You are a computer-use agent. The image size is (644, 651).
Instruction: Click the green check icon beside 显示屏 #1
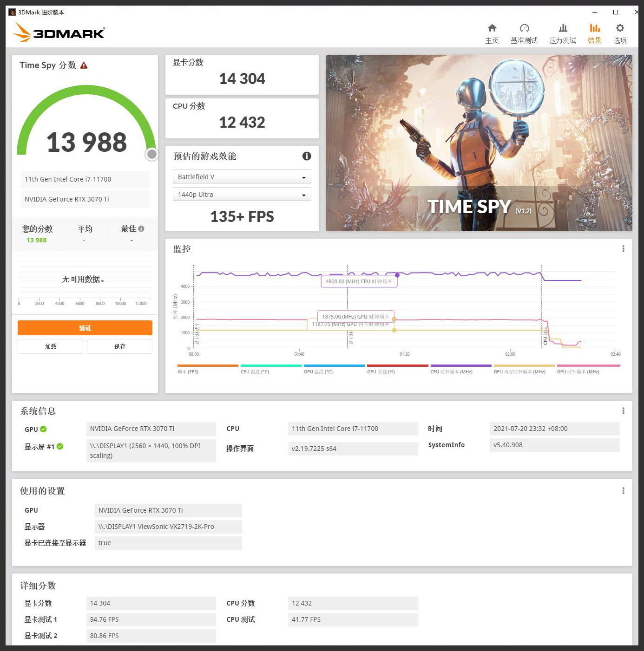(60, 446)
